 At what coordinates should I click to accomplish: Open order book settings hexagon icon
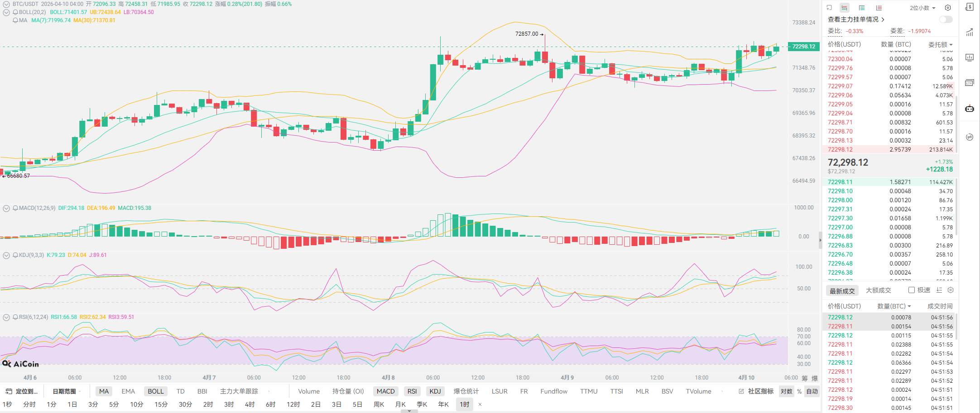coord(948,8)
